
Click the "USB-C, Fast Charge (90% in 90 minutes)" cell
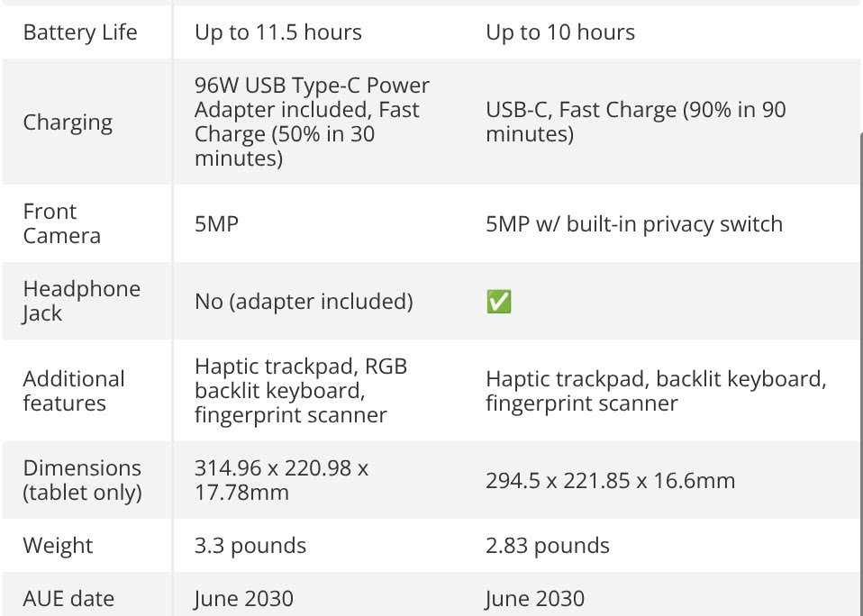point(635,122)
